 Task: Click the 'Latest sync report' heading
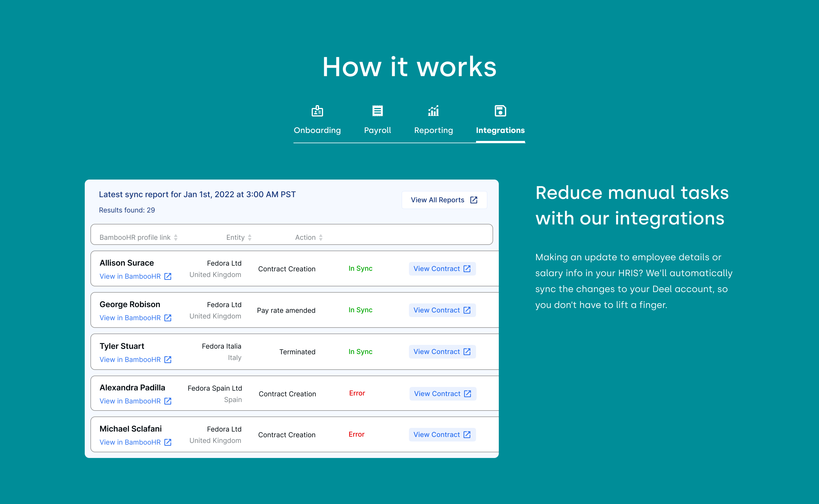[197, 194]
